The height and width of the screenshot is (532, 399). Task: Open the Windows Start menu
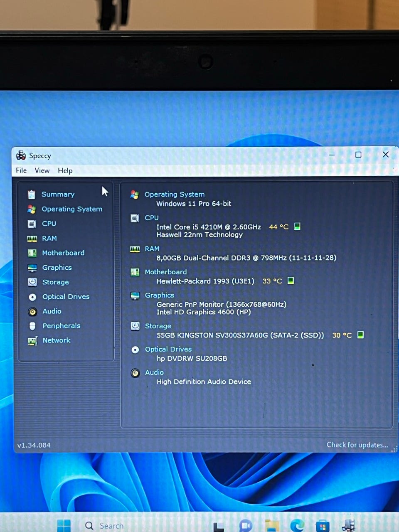click(x=64, y=526)
